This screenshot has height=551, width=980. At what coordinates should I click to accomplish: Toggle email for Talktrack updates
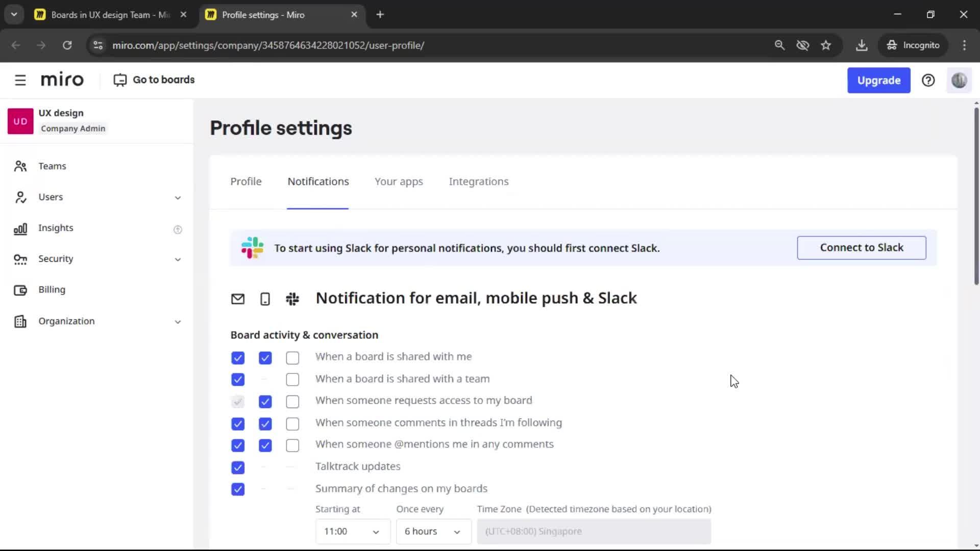[238, 468]
